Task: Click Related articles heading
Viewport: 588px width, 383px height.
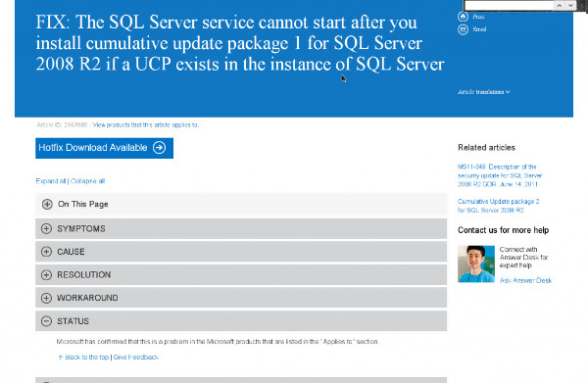Action: pyautogui.click(x=486, y=148)
